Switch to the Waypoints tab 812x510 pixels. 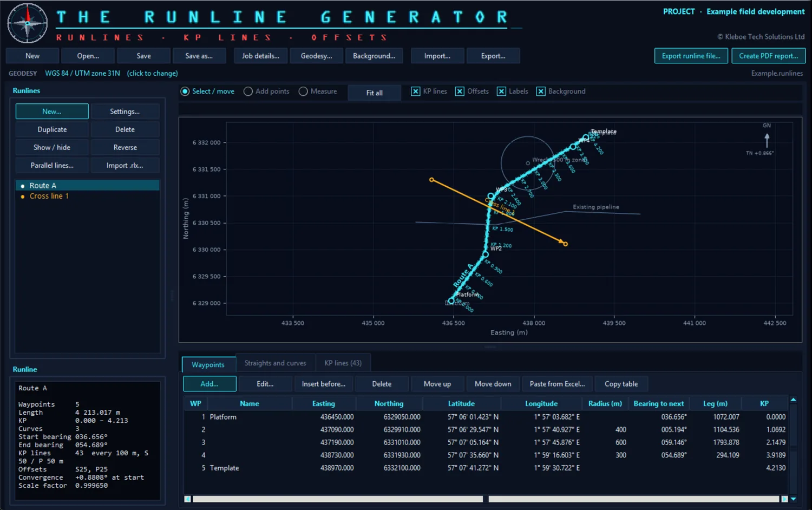[x=208, y=364]
